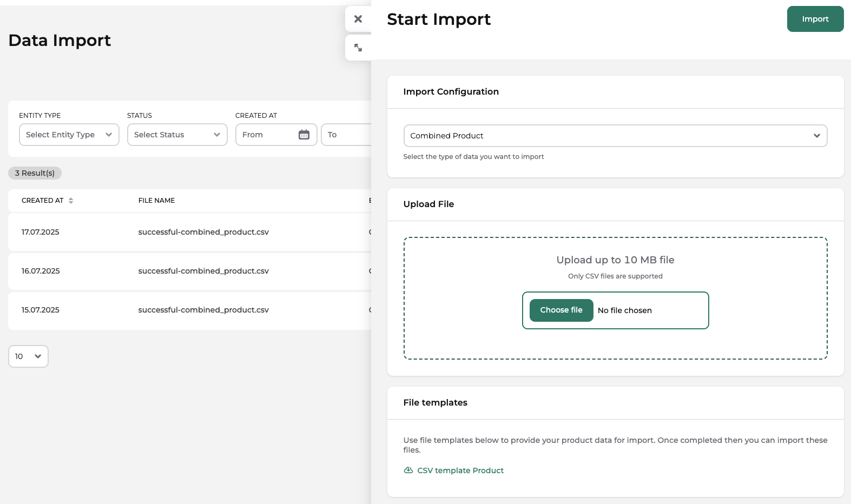Image resolution: width=851 pixels, height=504 pixels.
Task: Sort by the Created At column arrows
Action: (x=71, y=201)
